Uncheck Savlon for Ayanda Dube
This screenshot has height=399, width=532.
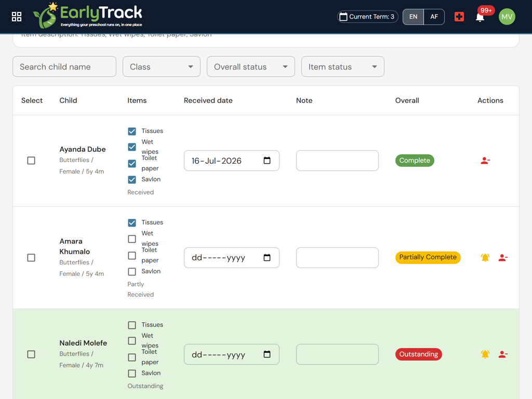[132, 179]
